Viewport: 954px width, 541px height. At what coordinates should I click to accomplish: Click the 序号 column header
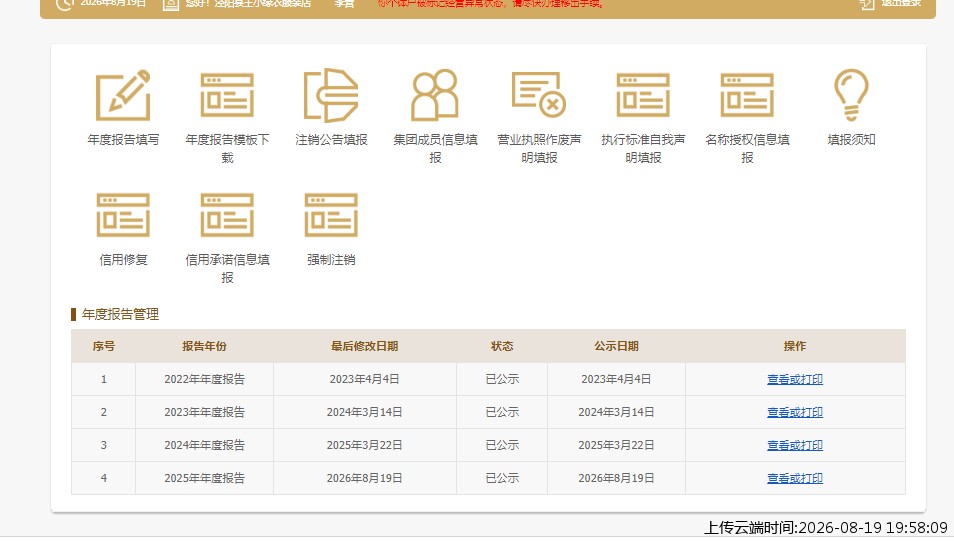[x=103, y=346]
